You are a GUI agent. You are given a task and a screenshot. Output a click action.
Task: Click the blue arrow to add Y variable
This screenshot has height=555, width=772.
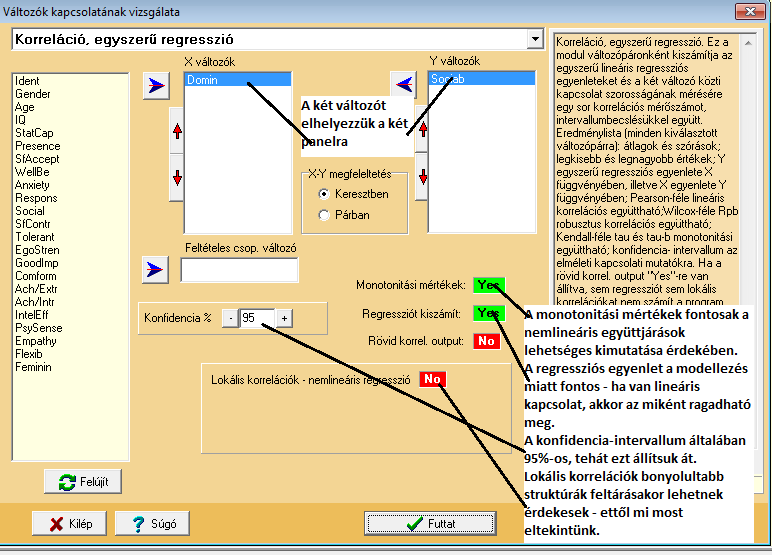tap(402, 85)
